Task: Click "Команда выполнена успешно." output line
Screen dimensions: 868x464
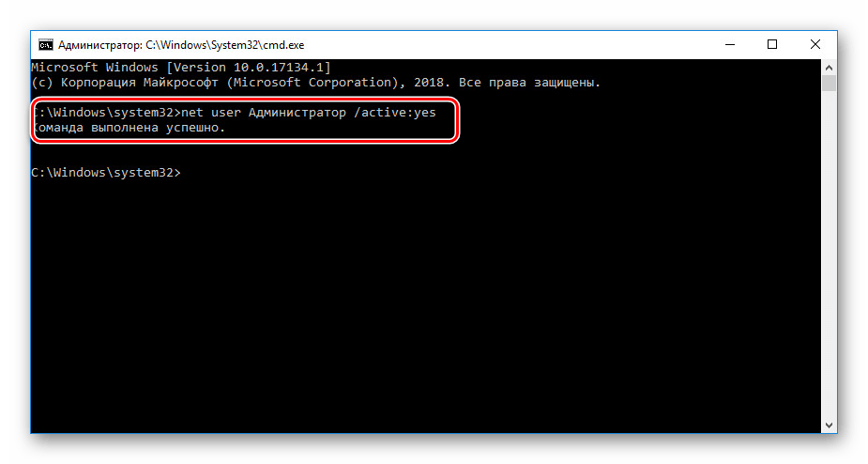Action: (x=129, y=128)
